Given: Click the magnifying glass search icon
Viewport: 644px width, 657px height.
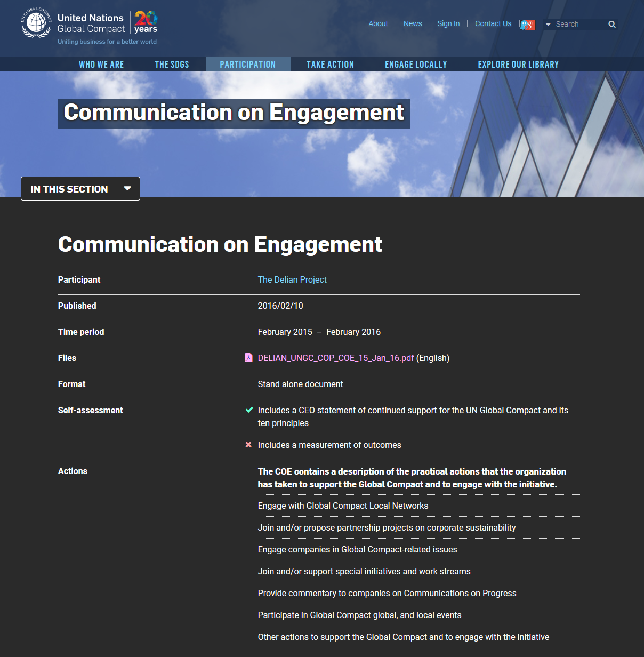Looking at the screenshot, I should (612, 25).
